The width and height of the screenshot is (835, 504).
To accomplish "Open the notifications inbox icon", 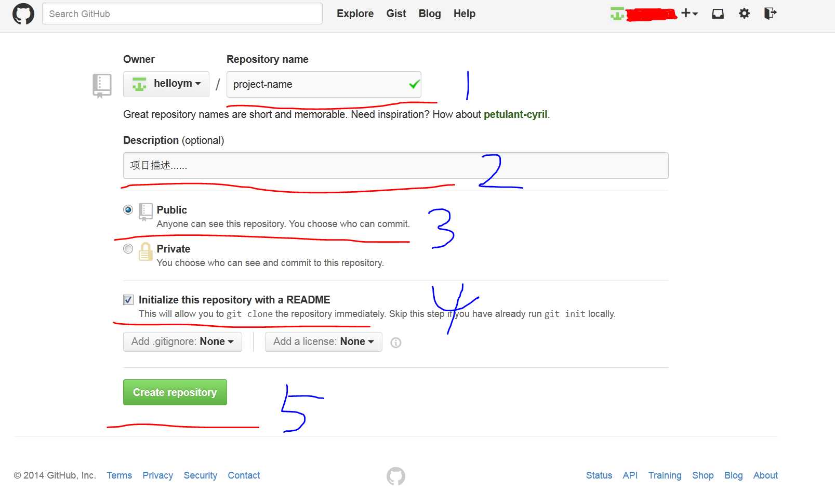I will [x=718, y=14].
